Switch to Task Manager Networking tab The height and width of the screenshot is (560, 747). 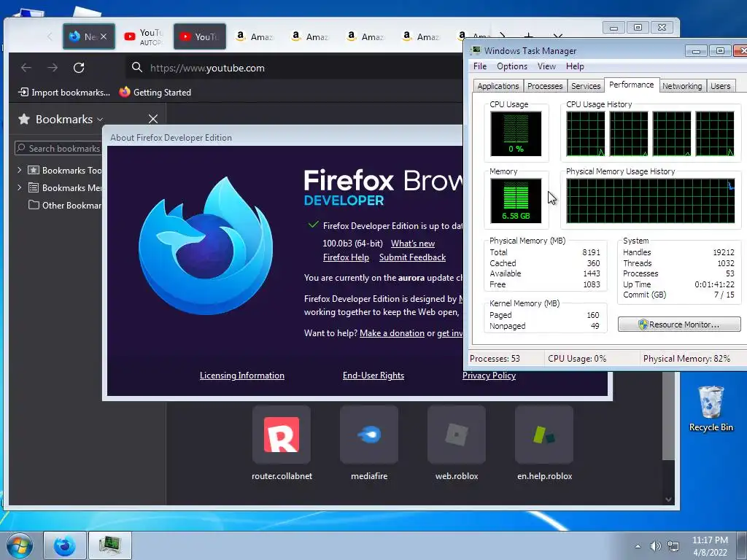[682, 86]
